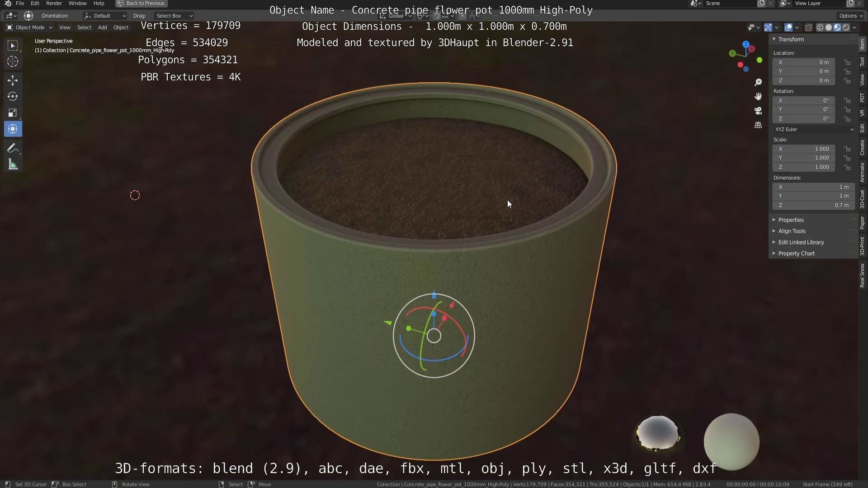The image size is (868, 488).
Task: Click the transform pivot tool header icon
Action: click(x=28, y=16)
